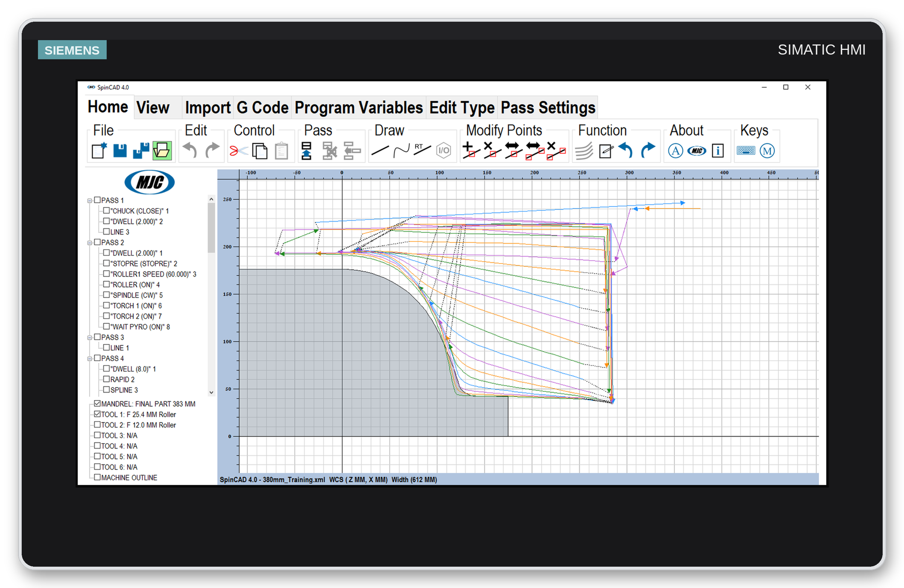Click the blue clockwise arrow in Function

click(x=648, y=150)
